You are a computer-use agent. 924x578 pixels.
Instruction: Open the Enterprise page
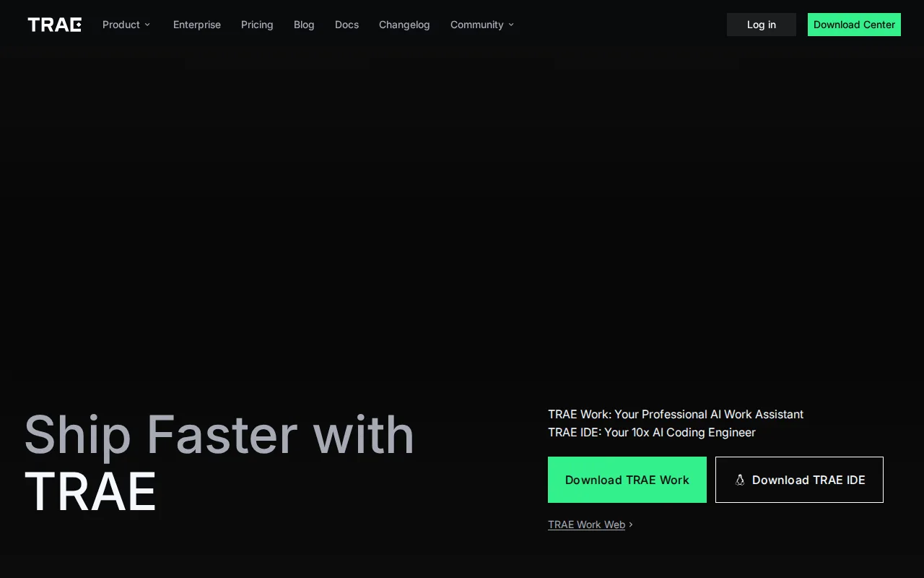tap(197, 25)
